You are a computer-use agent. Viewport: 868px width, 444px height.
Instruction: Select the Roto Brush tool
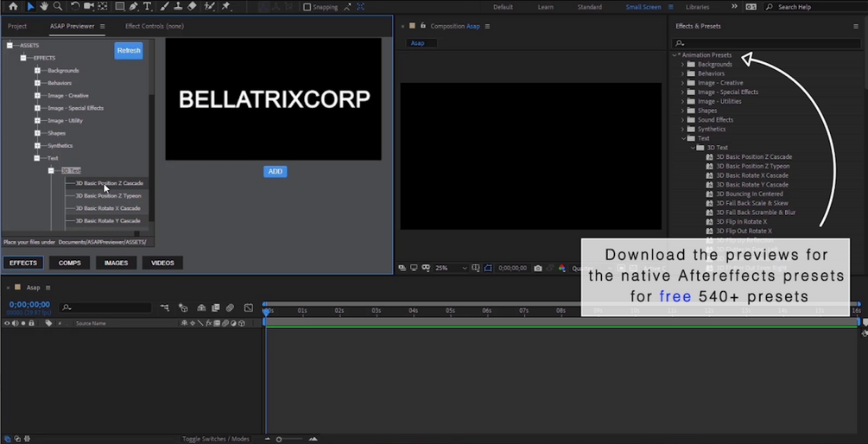(x=209, y=7)
